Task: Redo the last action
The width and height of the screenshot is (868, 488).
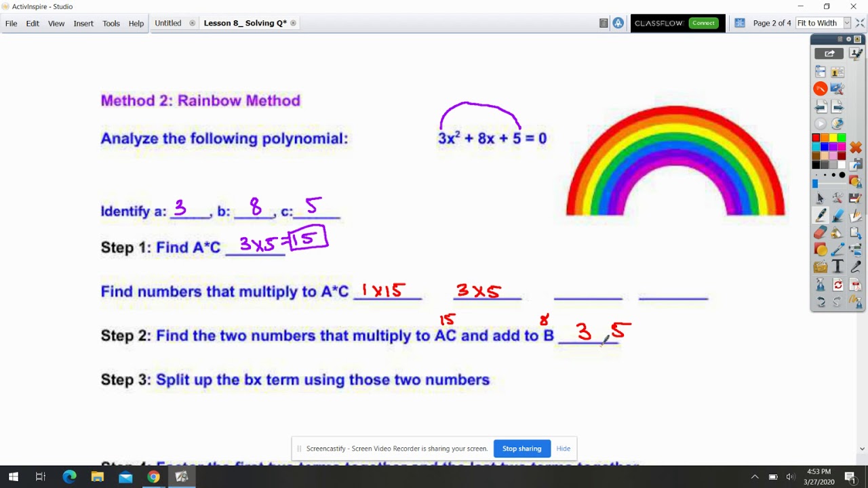Action: pyautogui.click(x=837, y=302)
